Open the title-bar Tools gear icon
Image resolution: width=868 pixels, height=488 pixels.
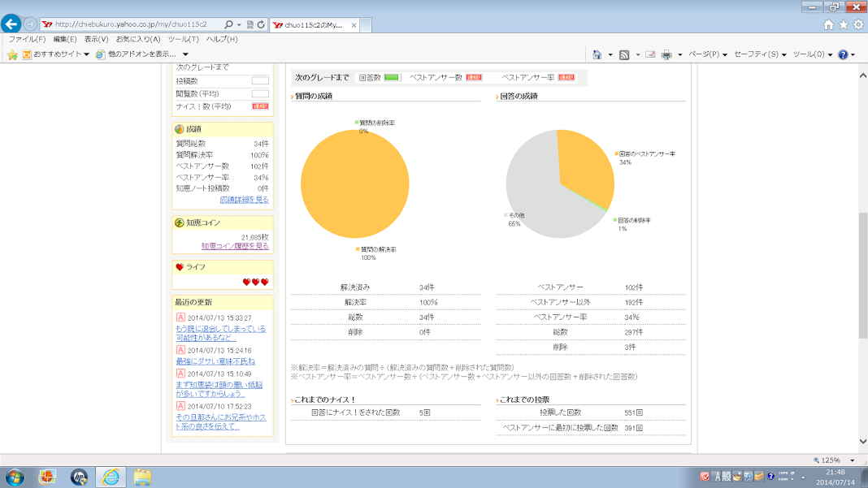(858, 24)
